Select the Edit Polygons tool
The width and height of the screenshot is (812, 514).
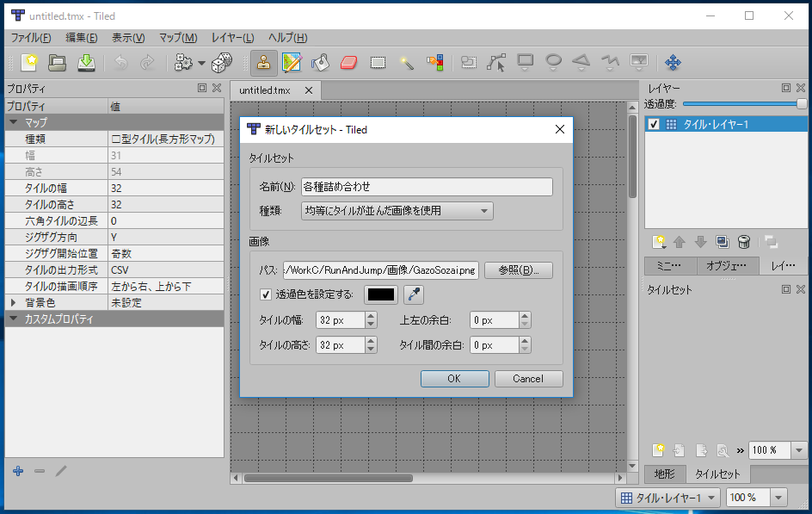tap(496, 63)
